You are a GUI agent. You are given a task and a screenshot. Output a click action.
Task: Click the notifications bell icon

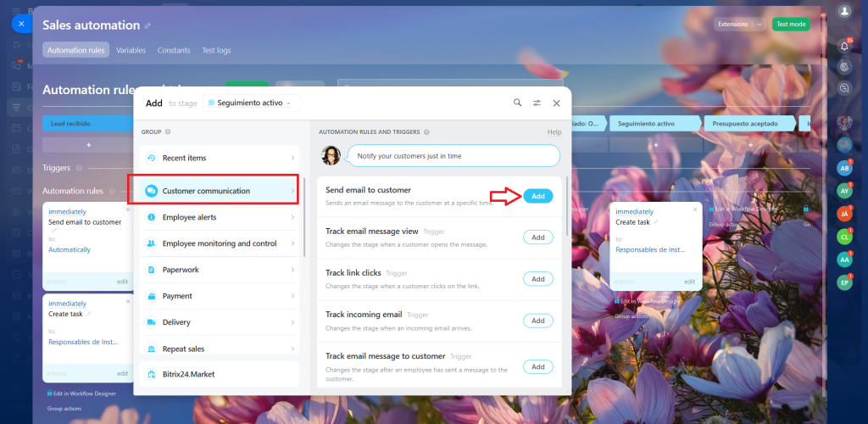(x=843, y=46)
